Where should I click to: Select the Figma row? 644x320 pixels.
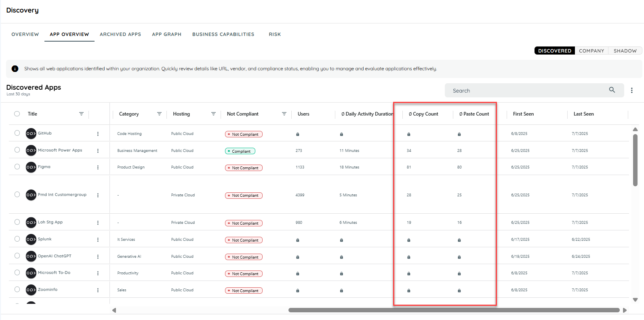point(17,166)
